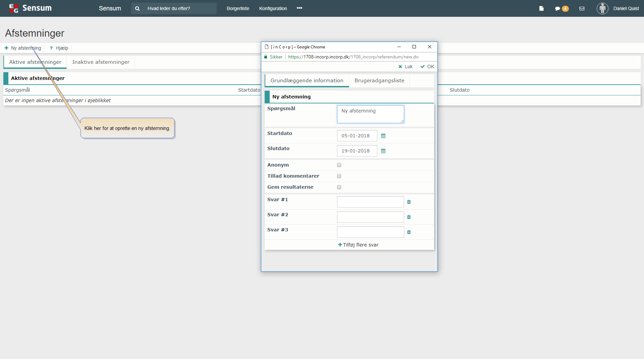Click the Sikker padlock icon
The height and width of the screenshot is (359, 644).
[266, 57]
